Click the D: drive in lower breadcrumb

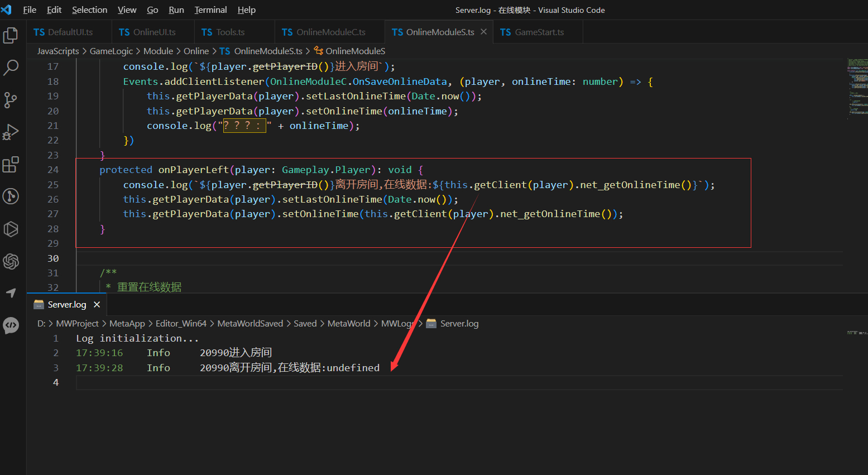pos(41,323)
